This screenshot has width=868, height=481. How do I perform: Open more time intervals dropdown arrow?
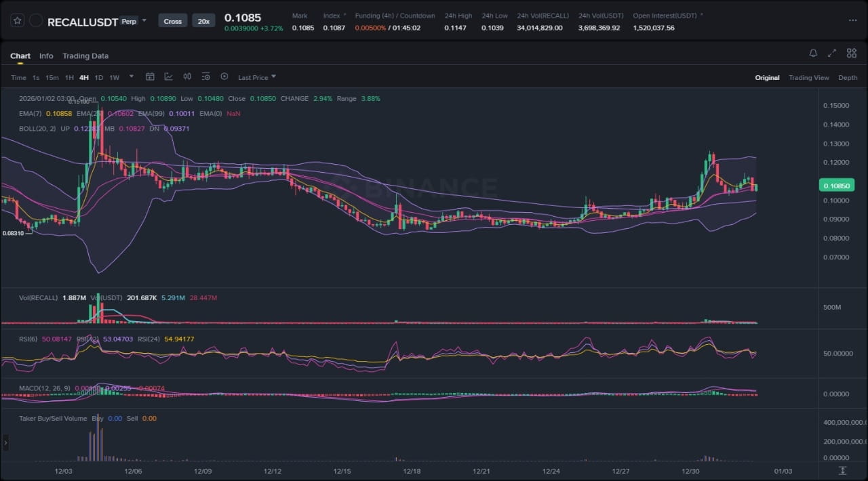[131, 77]
